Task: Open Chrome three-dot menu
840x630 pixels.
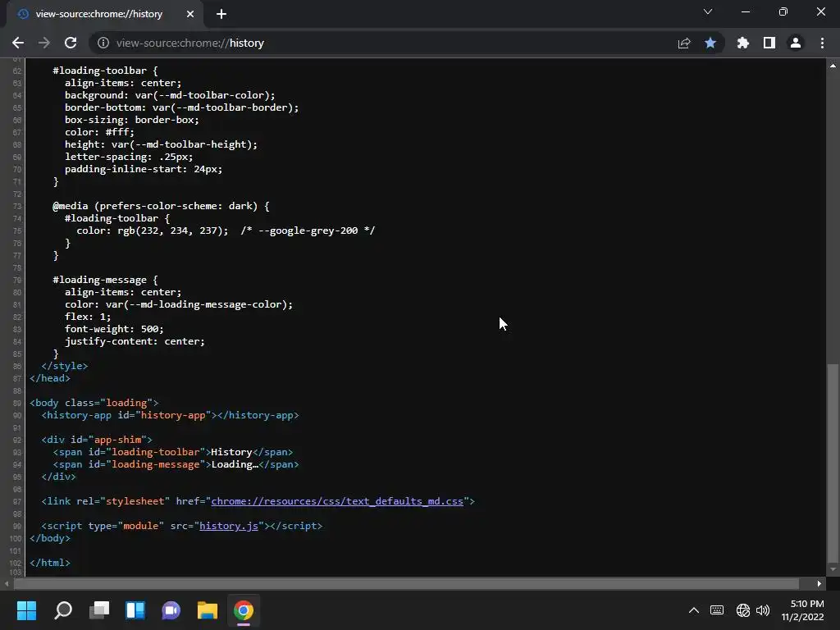Action: [822, 43]
